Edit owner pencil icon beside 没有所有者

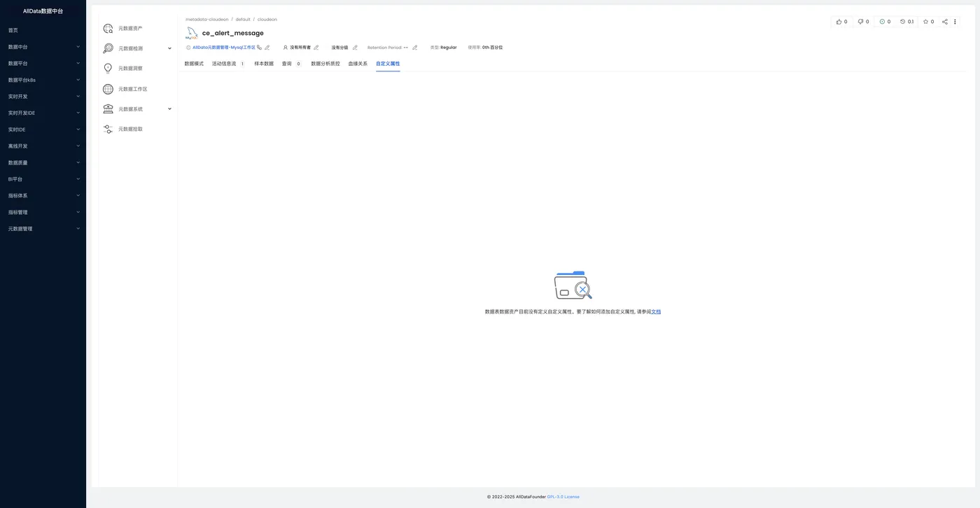click(x=316, y=48)
